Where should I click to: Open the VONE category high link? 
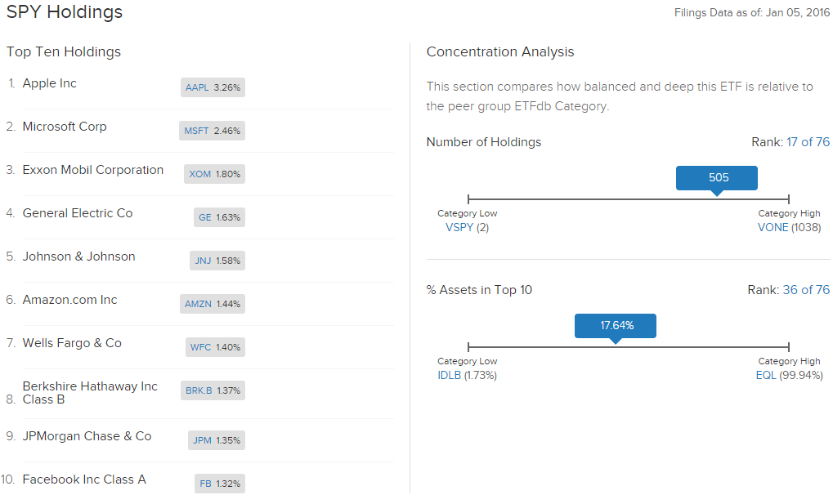click(773, 227)
